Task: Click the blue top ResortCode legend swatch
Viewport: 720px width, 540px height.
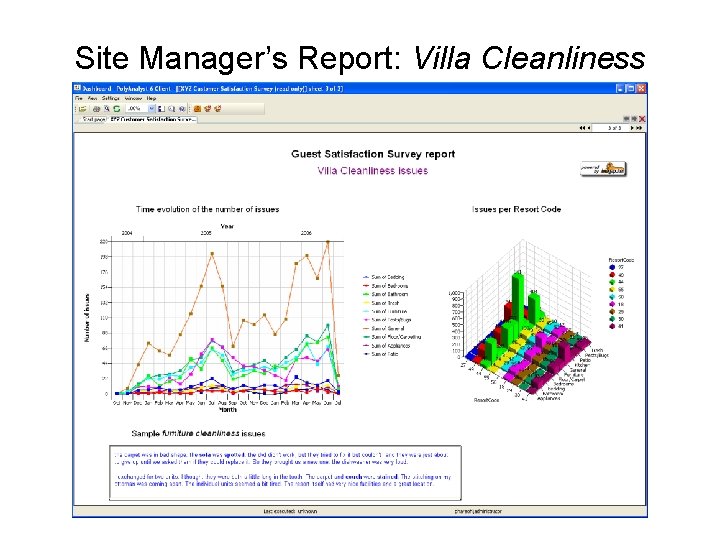Action: coord(612,267)
